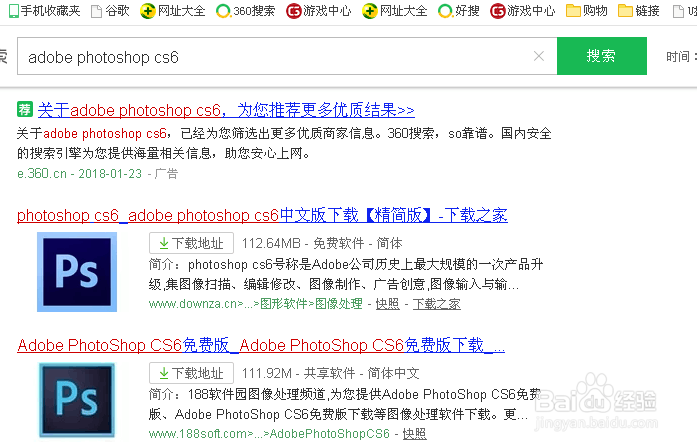Open the 好搜 bookmark
The height and width of the screenshot is (447, 697).
[459, 11]
